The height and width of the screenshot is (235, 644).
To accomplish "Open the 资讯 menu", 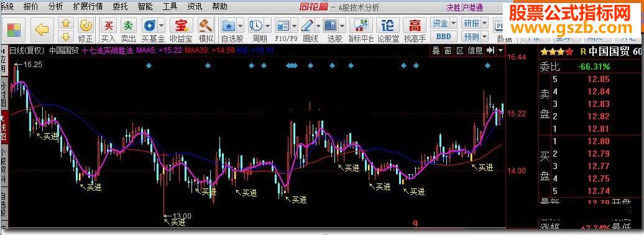I will point(195,6).
